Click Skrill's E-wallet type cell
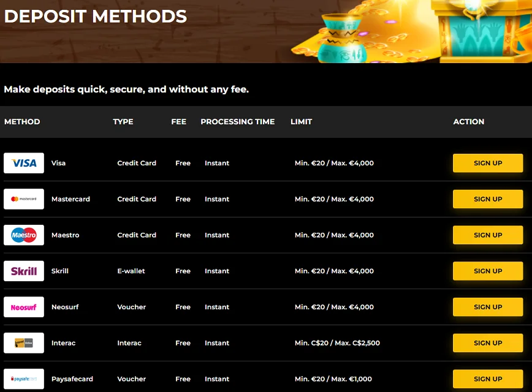 click(131, 271)
